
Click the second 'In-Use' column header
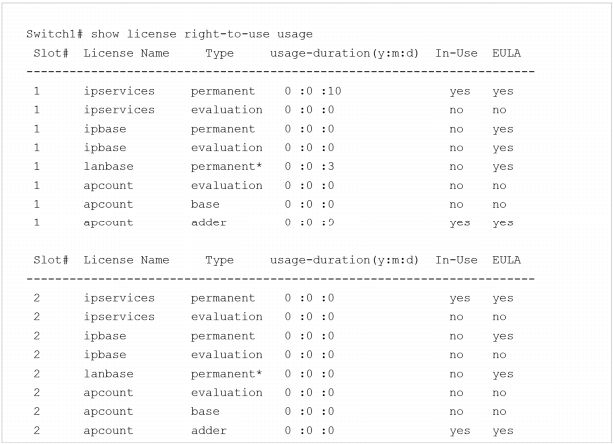456,260
